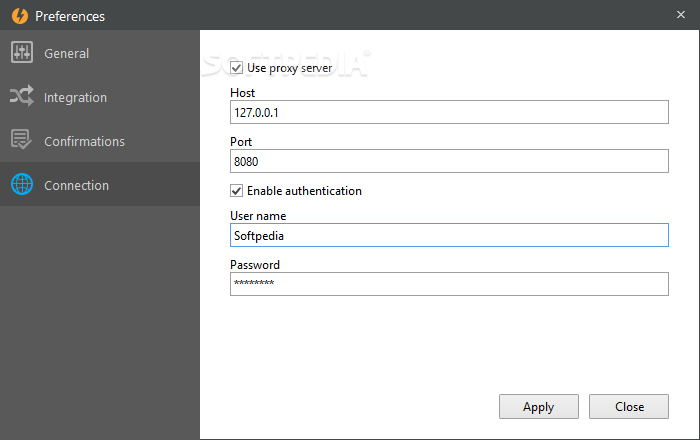This screenshot has height=440, width=700.
Task: Click the User name field containing Softpedia
Action: pyautogui.click(x=449, y=235)
